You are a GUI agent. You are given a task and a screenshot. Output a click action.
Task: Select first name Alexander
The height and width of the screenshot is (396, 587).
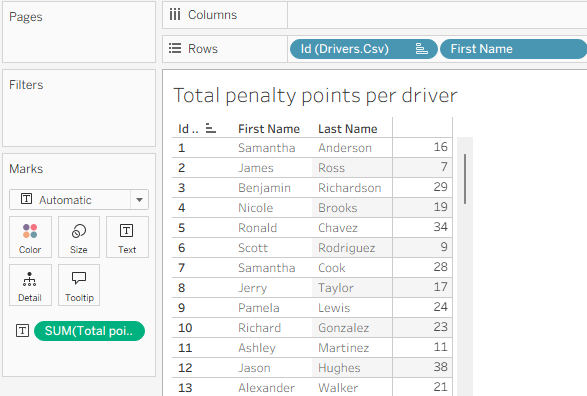[267, 388]
